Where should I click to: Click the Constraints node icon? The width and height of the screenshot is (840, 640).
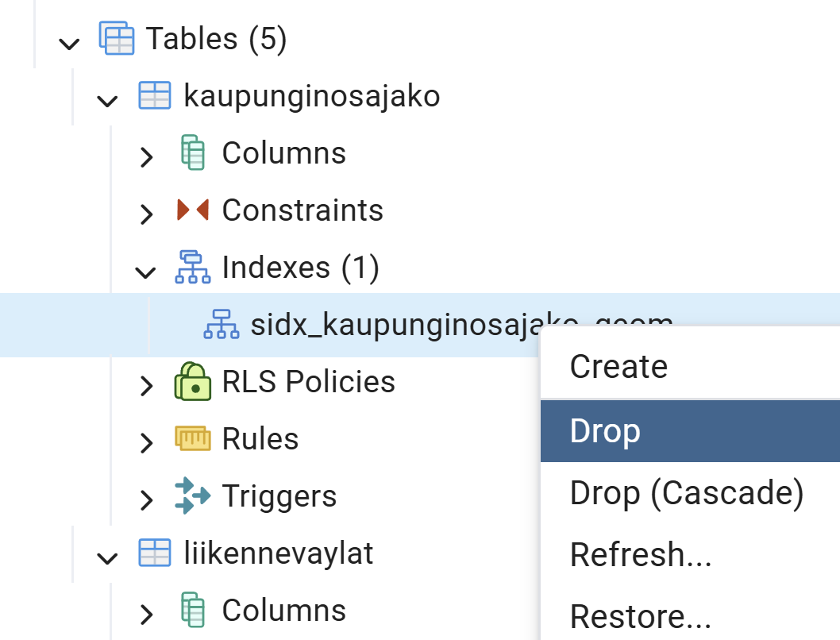pos(192,210)
